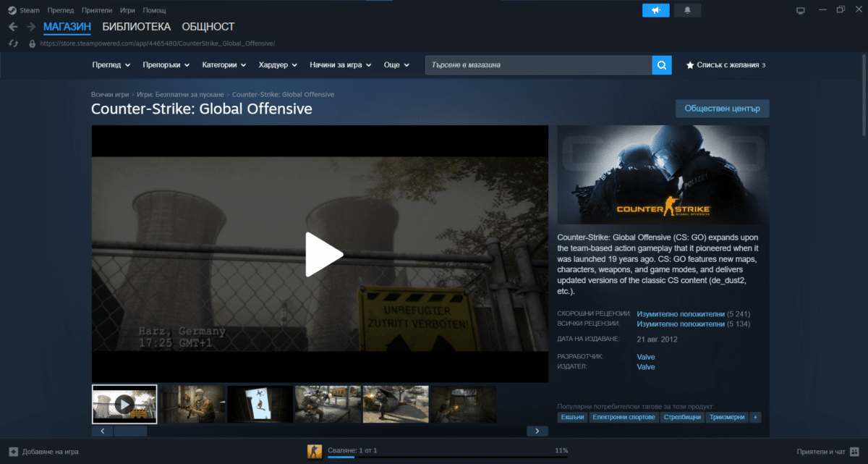The width and height of the screenshot is (868, 464).
Task: Open Списък с желания link
Action: 728,65
